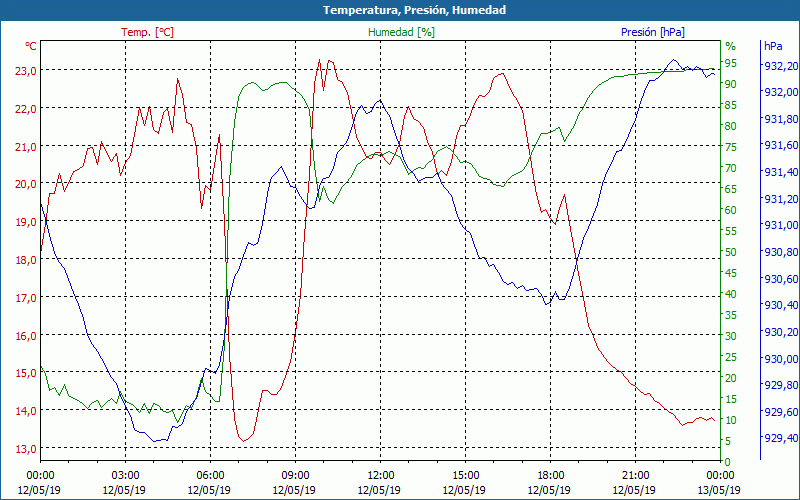Click the "22,0" temperature axis value

pyautogui.click(x=26, y=109)
